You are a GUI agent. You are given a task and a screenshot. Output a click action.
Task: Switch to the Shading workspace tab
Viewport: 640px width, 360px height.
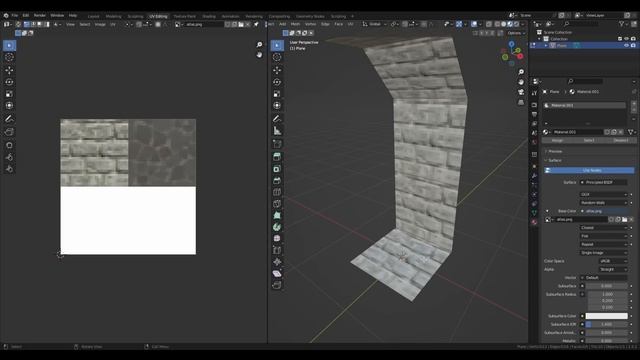209,16
